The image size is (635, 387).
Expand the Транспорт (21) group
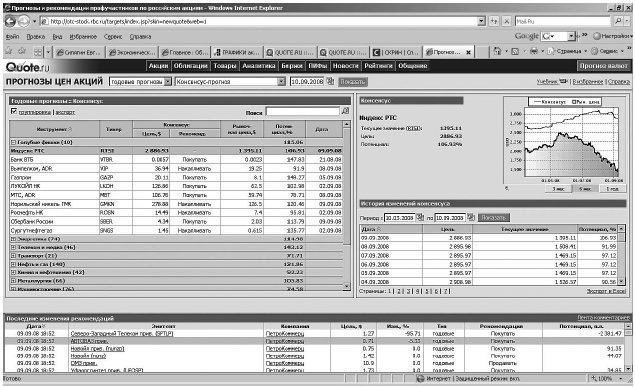pos(13,256)
